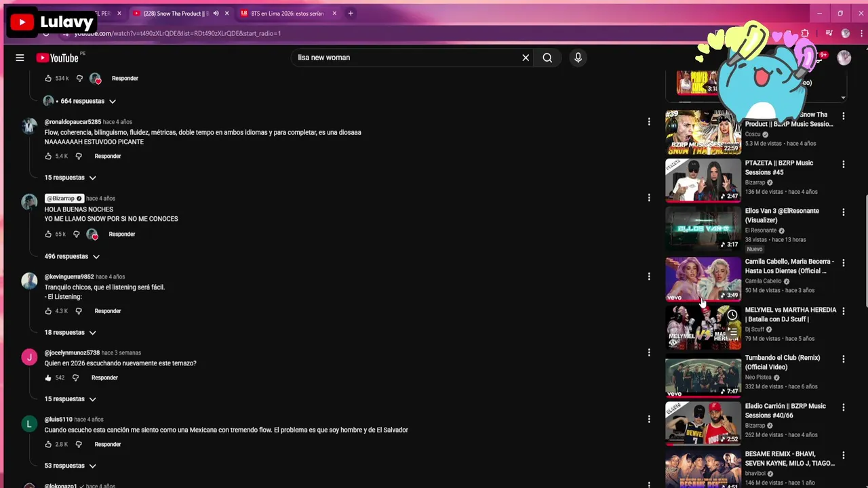Unlike the comment by @jocelynmunoz5738
The width and height of the screenshot is (868, 488).
click(48, 378)
